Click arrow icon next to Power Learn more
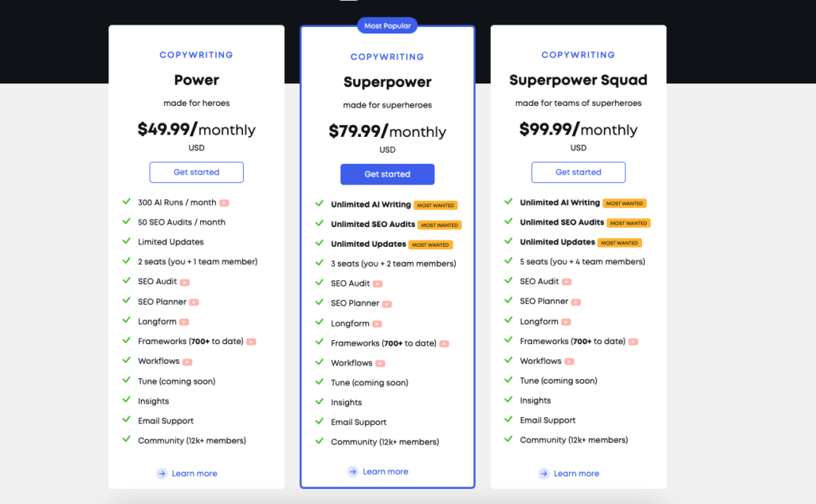816x504 pixels. (162, 473)
